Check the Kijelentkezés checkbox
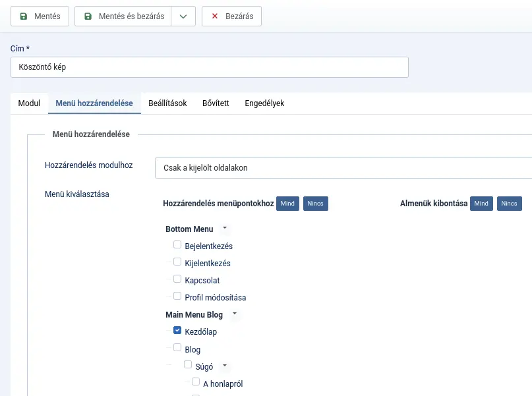The height and width of the screenshot is (396, 532). pos(177,261)
